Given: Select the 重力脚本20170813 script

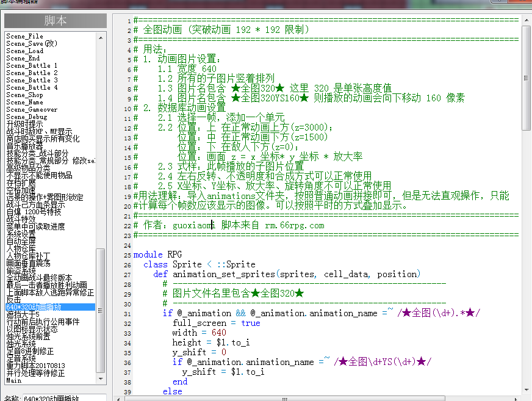Looking at the screenshot, I should pos(35,366).
